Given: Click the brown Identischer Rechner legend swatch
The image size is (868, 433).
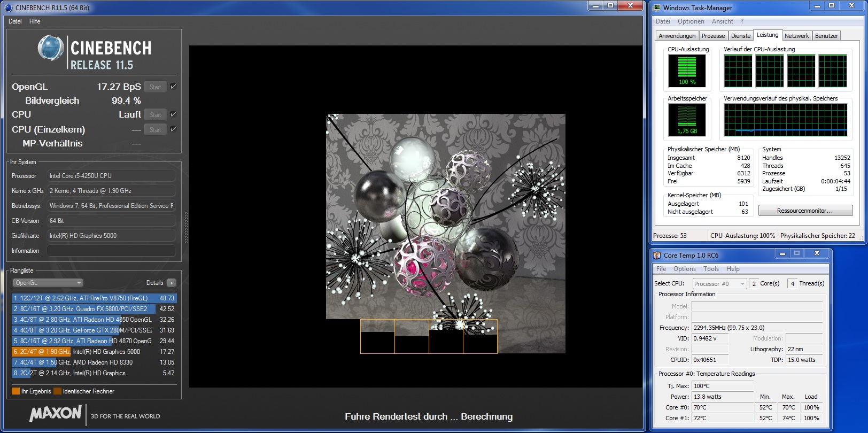Looking at the screenshot, I should point(57,391).
